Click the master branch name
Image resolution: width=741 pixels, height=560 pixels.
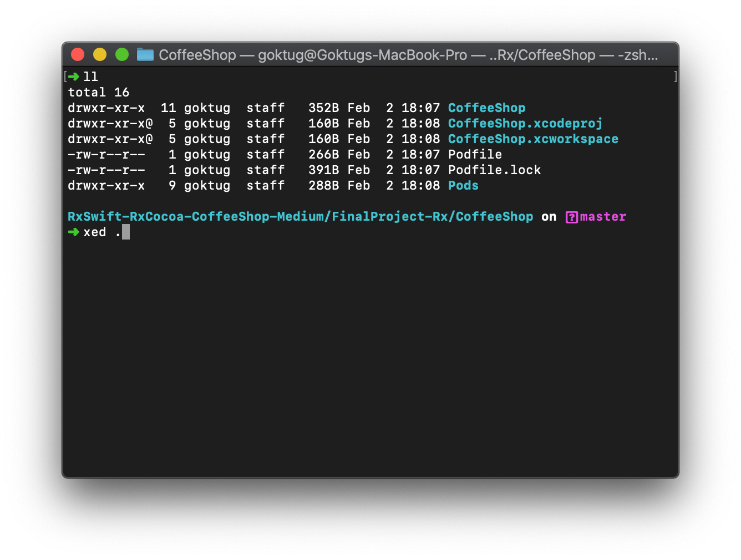(603, 216)
